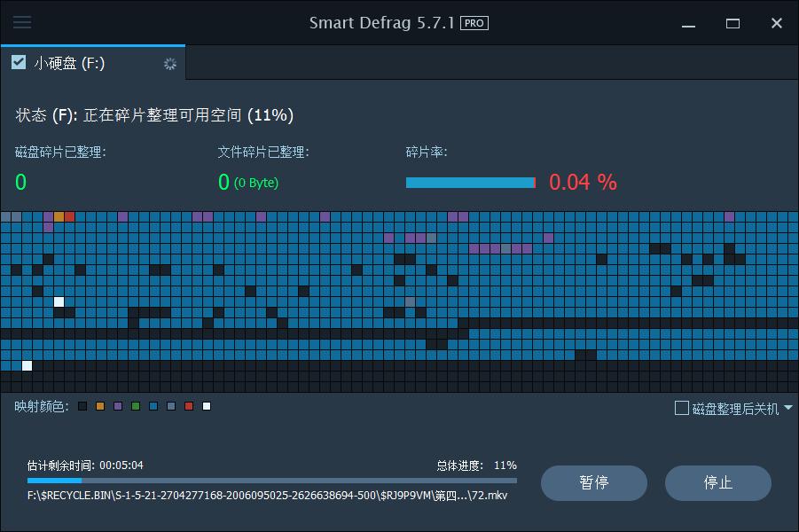The width and height of the screenshot is (799, 532).
Task: Click the status text 正在碎片整理可用空间 (11%)
Action: [x=189, y=115]
